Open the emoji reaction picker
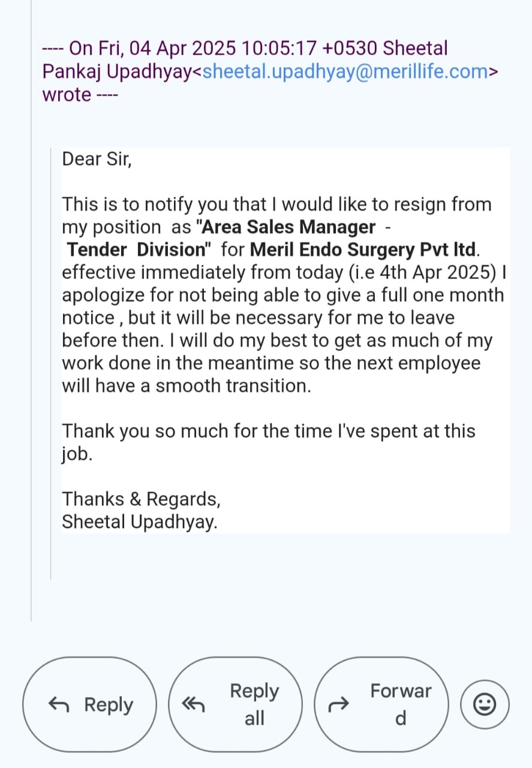This screenshot has width=532, height=768. point(485,704)
